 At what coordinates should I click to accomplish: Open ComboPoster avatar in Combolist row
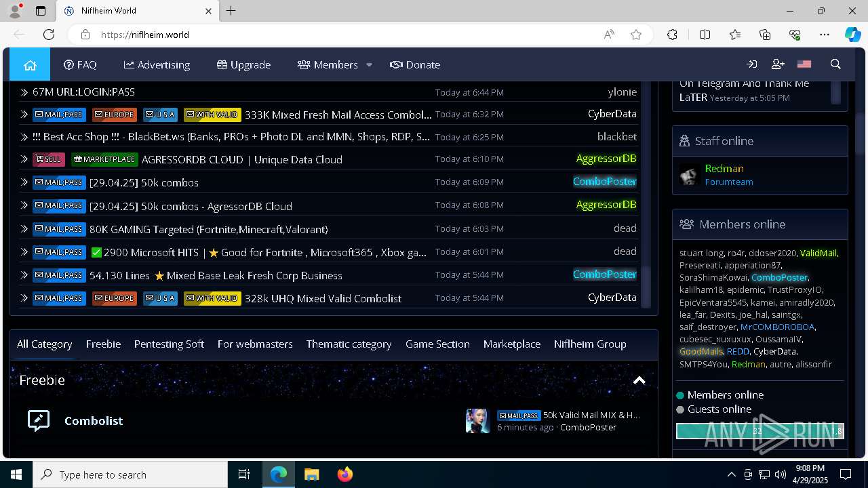[x=477, y=421]
